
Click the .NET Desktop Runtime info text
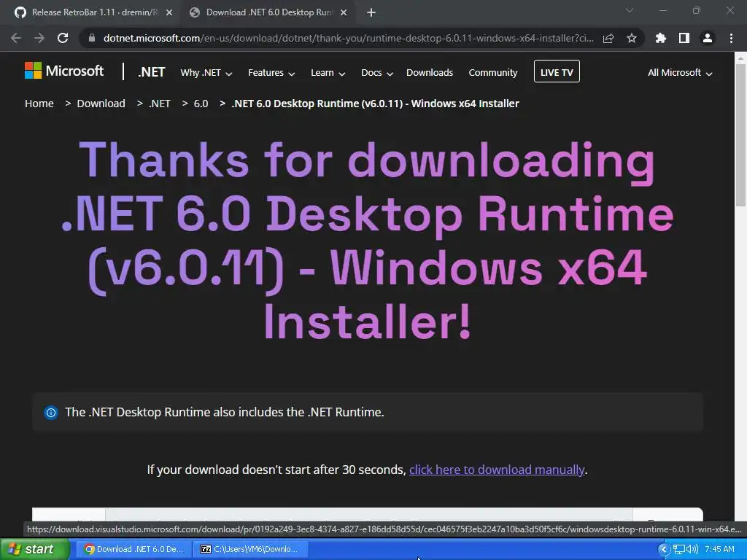225,413
